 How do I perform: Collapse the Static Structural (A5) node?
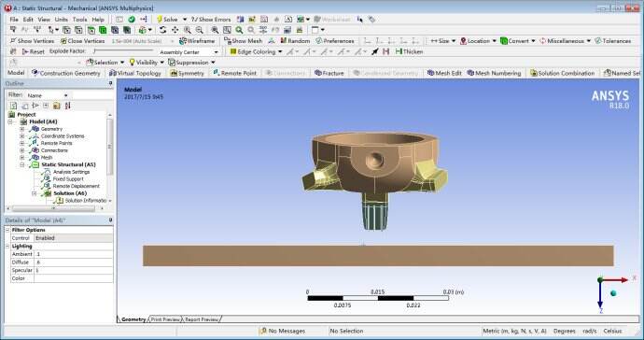21,164
